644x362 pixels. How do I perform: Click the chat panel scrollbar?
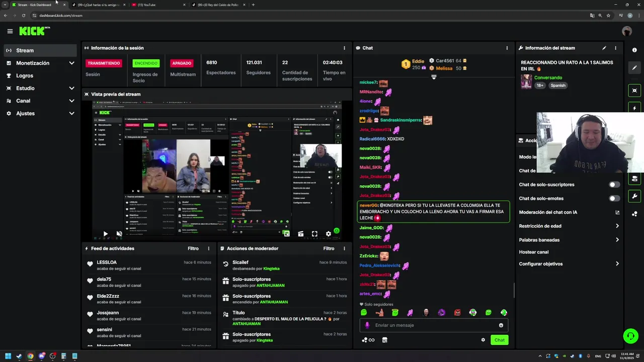point(513,290)
